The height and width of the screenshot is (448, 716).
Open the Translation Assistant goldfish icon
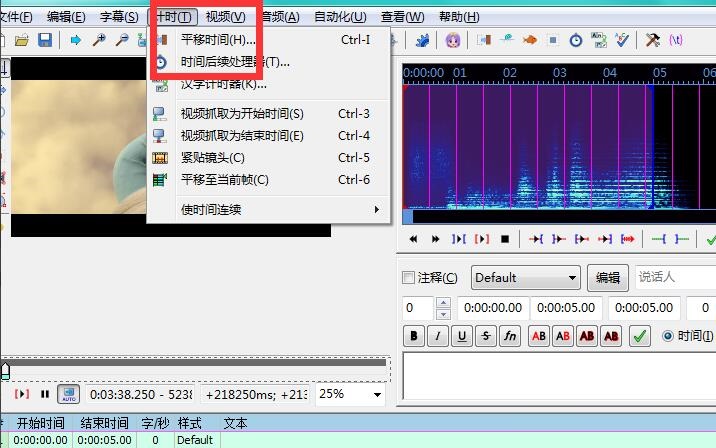(x=530, y=40)
